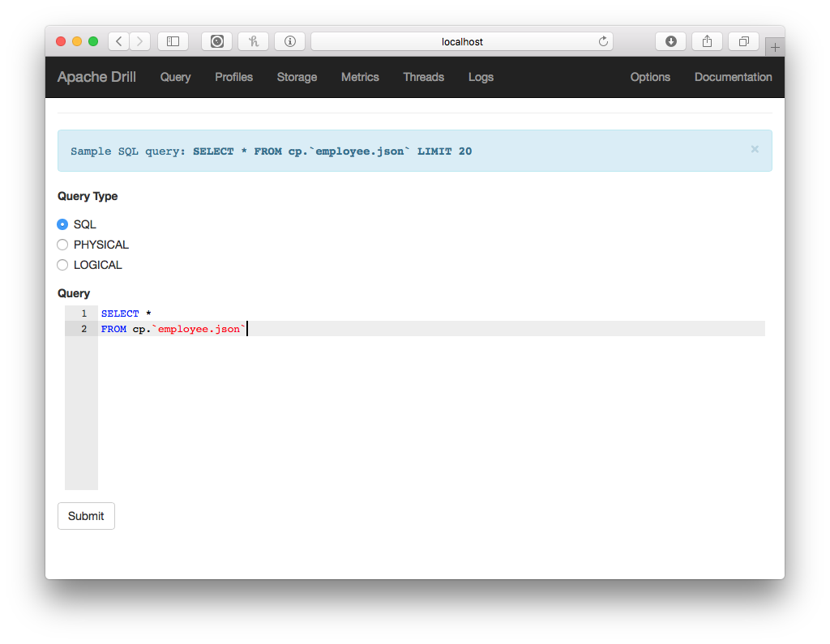Open the Options page
Image resolution: width=830 pixels, height=644 pixels.
pos(650,77)
